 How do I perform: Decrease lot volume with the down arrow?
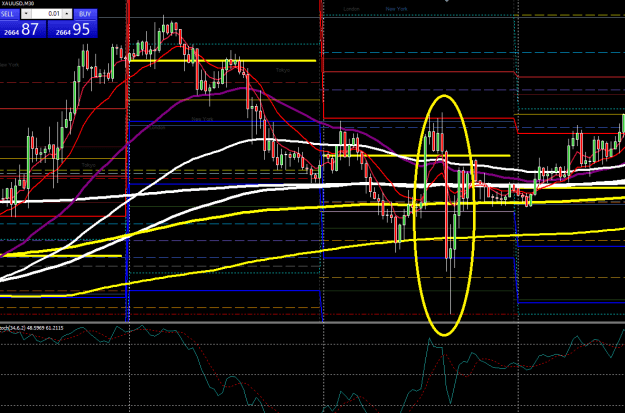(x=26, y=14)
